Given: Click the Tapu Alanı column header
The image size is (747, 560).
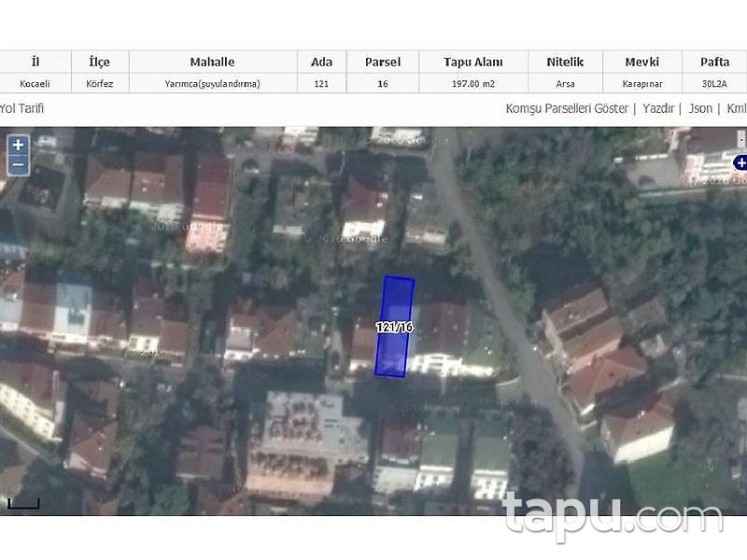Looking at the screenshot, I should [473, 62].
